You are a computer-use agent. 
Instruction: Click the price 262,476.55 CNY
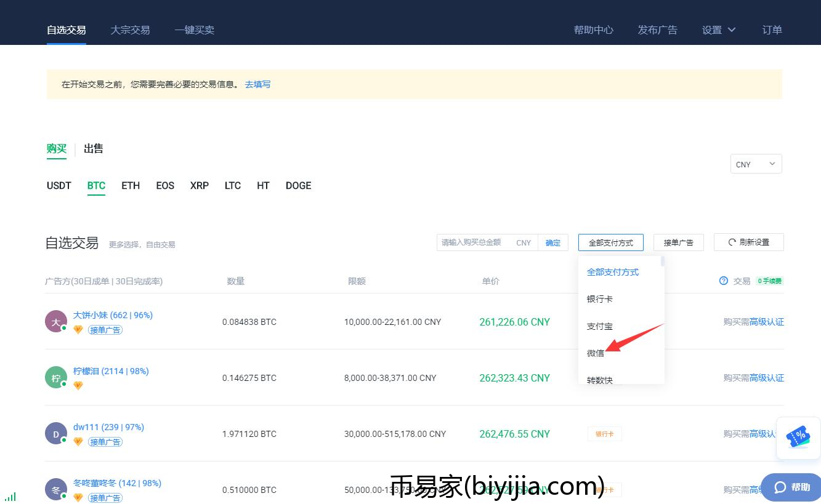[514, 434]
